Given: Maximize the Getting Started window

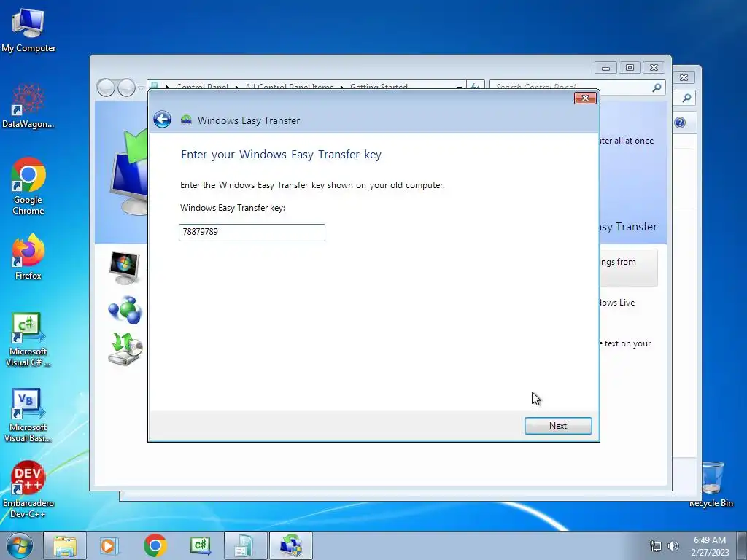Looking at the screenshot, I should pos(630,68).
